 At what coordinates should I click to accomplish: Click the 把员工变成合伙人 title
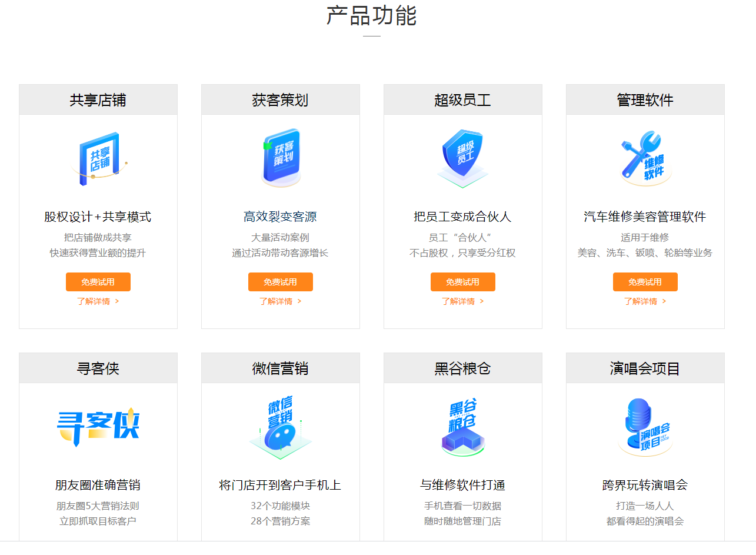click(x=463, y=217)
